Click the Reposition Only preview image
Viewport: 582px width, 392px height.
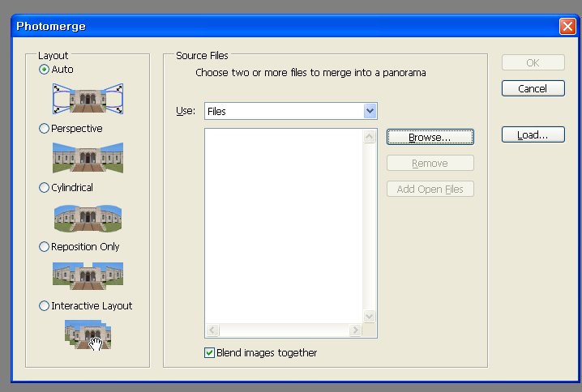click(88, 276)
